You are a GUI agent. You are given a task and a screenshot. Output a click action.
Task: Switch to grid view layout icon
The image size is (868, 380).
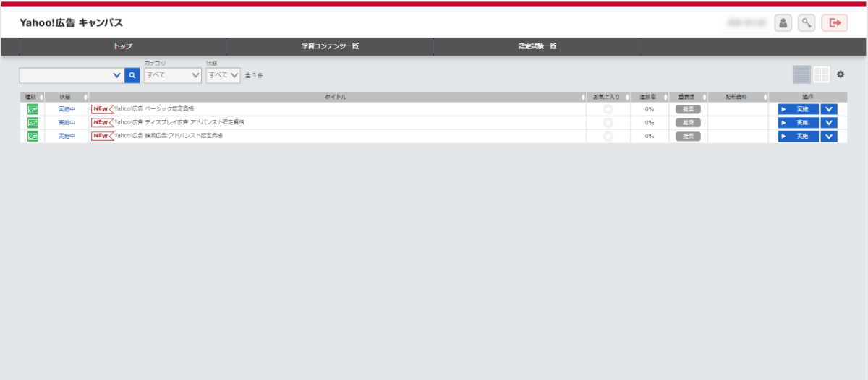coord(822,74)
